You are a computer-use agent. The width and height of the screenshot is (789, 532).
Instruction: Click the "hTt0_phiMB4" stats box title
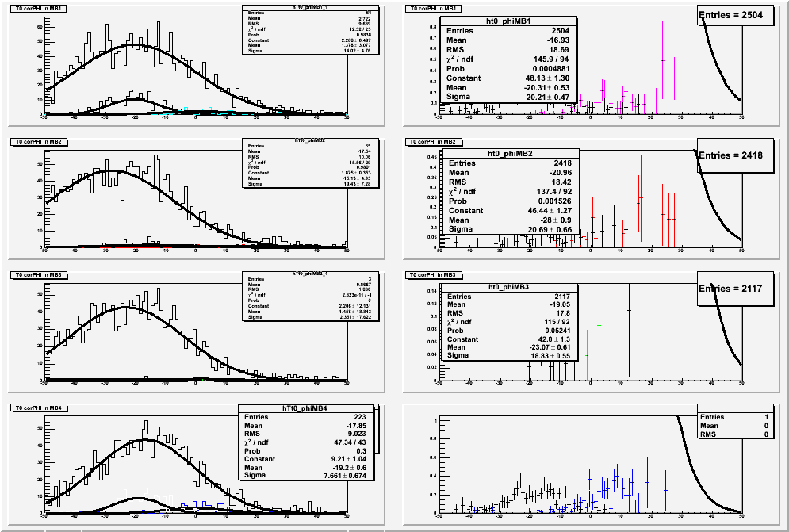(x=306, y=408)
